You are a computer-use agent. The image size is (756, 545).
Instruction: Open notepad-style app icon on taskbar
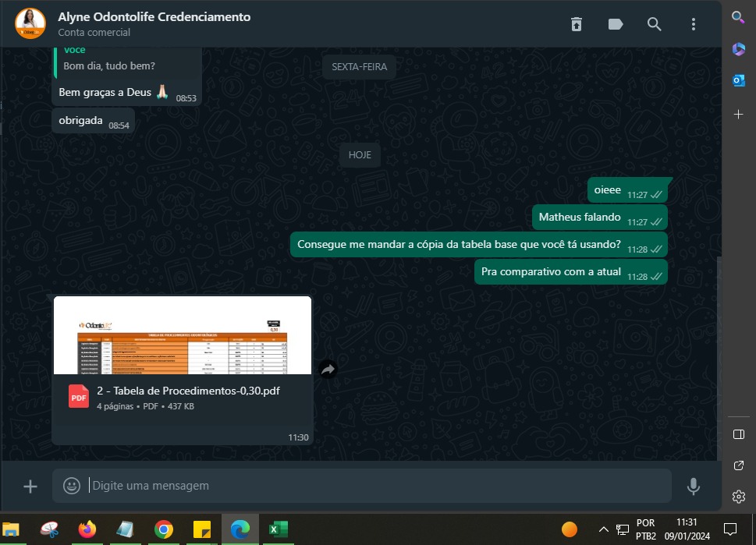[125, 529]
